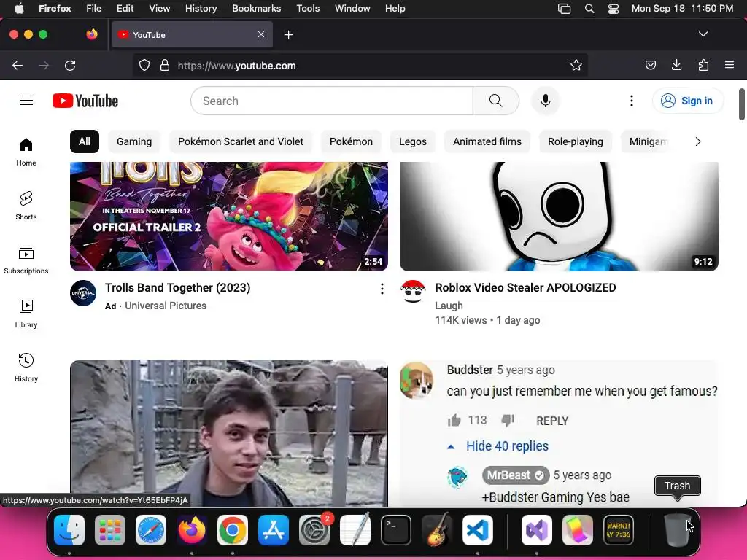Click the Laugh channel avatar

[413, 292]
